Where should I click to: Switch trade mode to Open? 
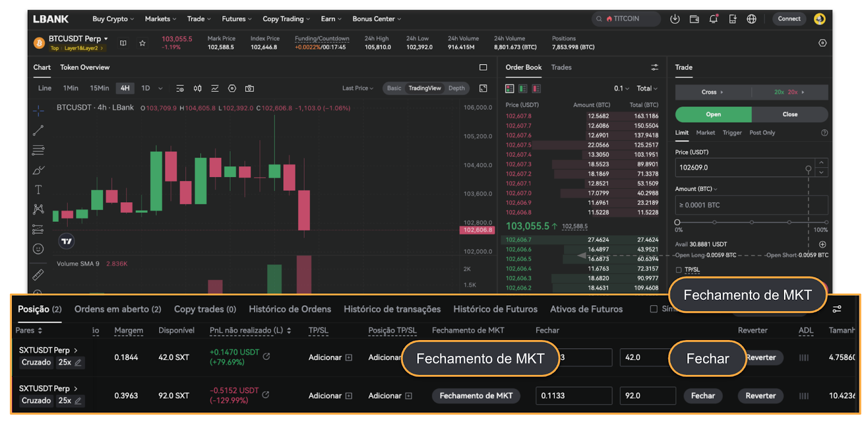[x=713, y=115]
